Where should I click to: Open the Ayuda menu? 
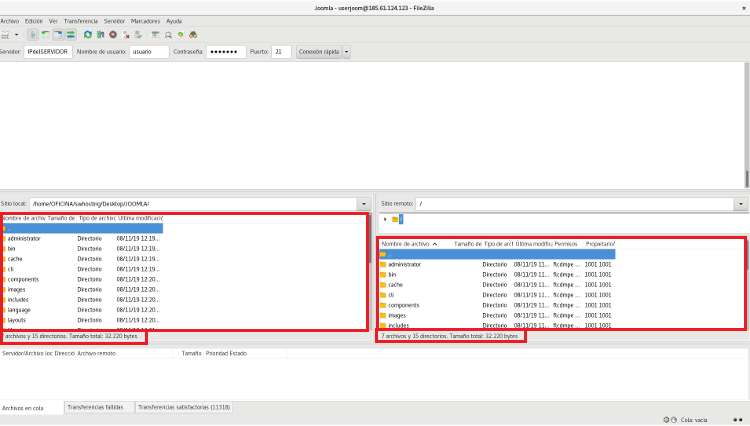pyautogui.click(x=174, y=21)
